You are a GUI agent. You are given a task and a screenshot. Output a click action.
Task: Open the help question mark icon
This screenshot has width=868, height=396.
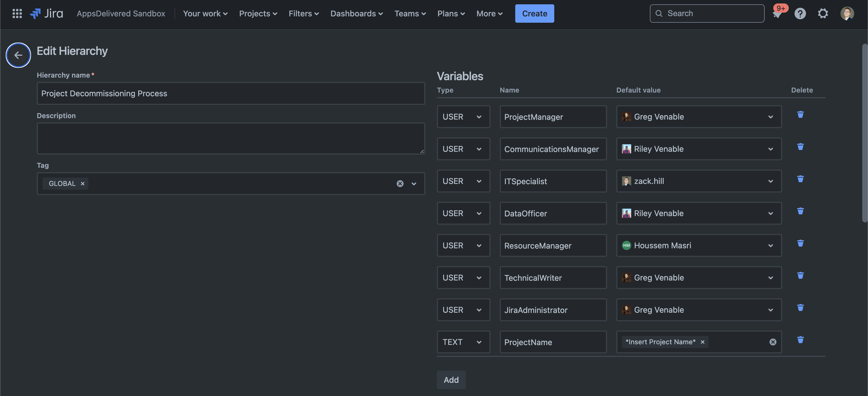800,14
